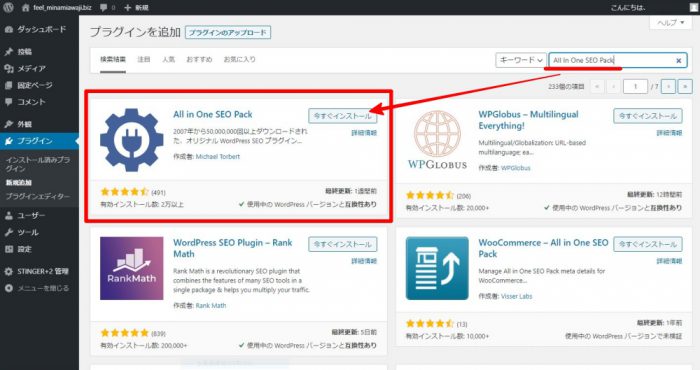Click the こんにちは greeting in admin bar
The image size is (700, 370).
tap(628, 8)
